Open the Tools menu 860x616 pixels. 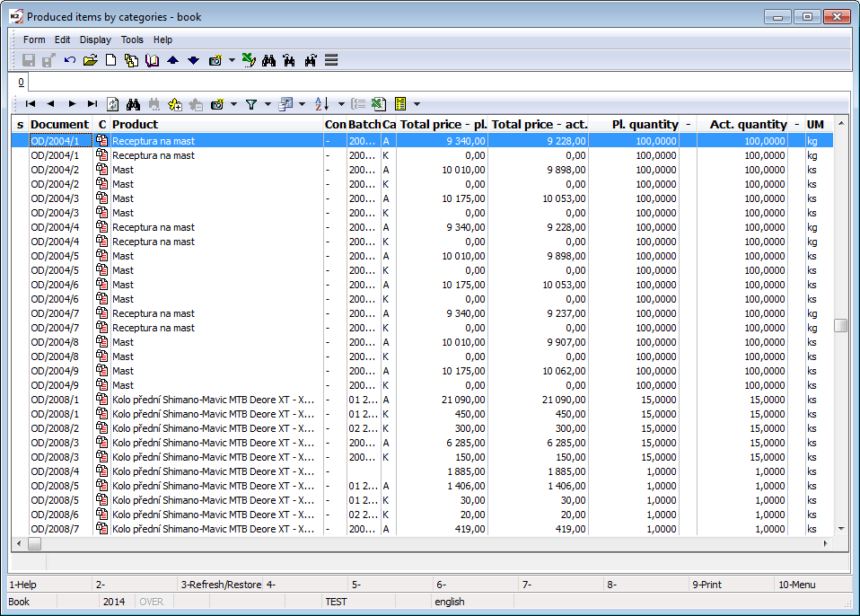click(x=132, y=40)
